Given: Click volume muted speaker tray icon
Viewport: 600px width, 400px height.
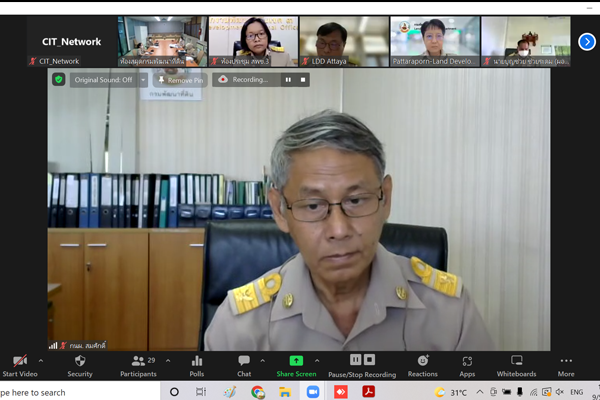Looking at the screenshot, I should pyautogui.click(x=560, y=392).
